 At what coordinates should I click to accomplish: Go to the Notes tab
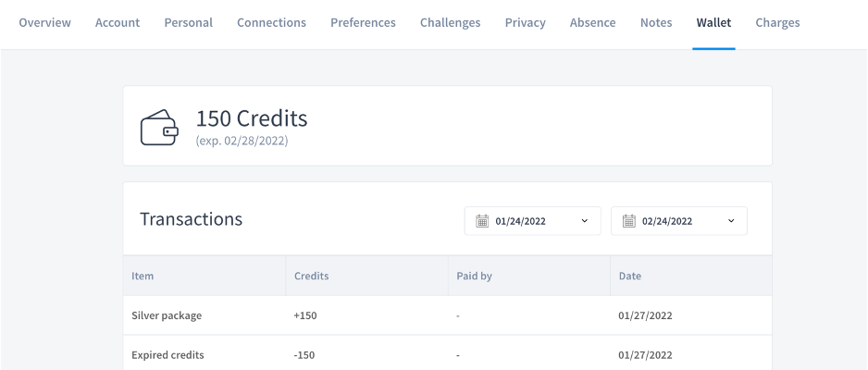656,23
